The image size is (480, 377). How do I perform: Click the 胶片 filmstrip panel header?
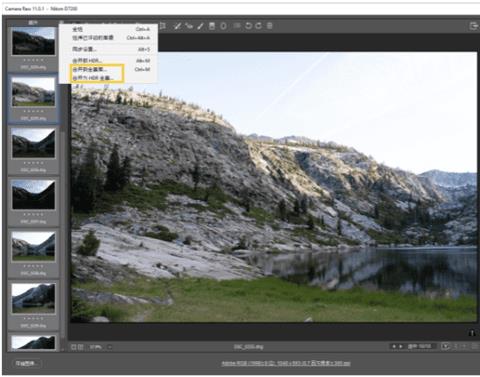click(x=33, y=23)
